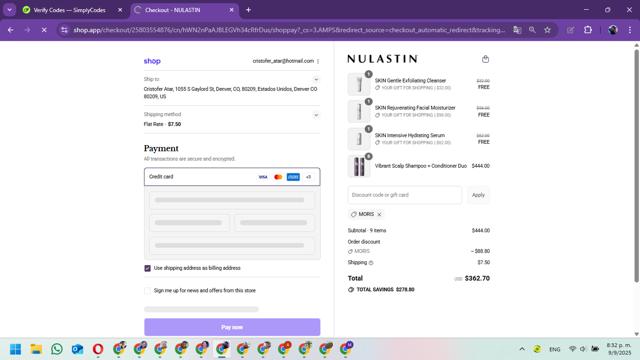The image size is (640, 360).
Task: Remove the MORIS discount code tag
Action: [x=379, y=214]
